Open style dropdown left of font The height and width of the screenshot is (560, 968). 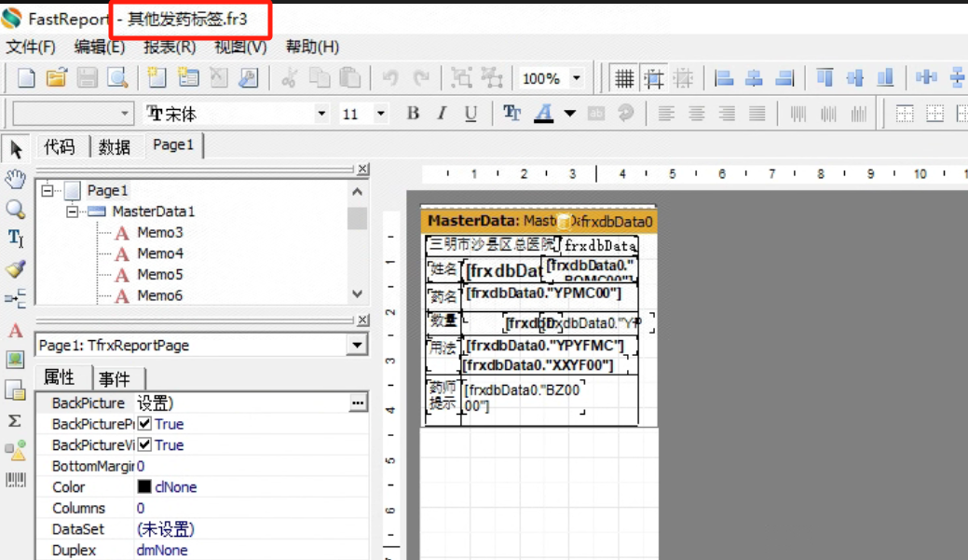[125, 114]
